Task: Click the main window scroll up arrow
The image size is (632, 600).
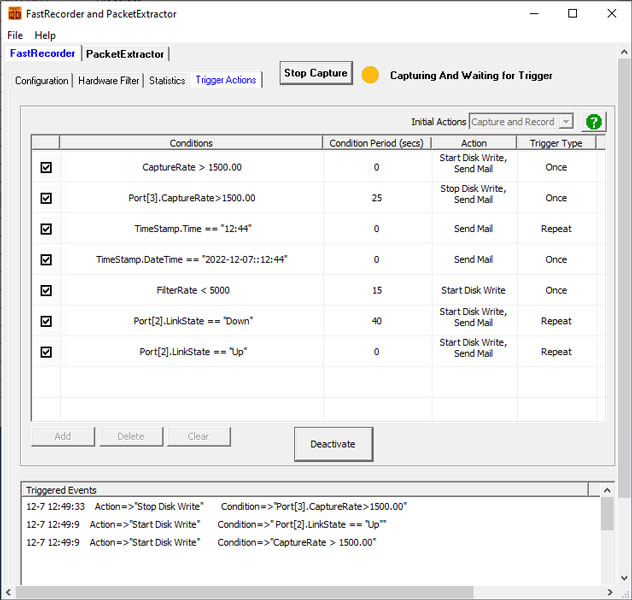Action: pyautogui.click(x=624, y=52)
